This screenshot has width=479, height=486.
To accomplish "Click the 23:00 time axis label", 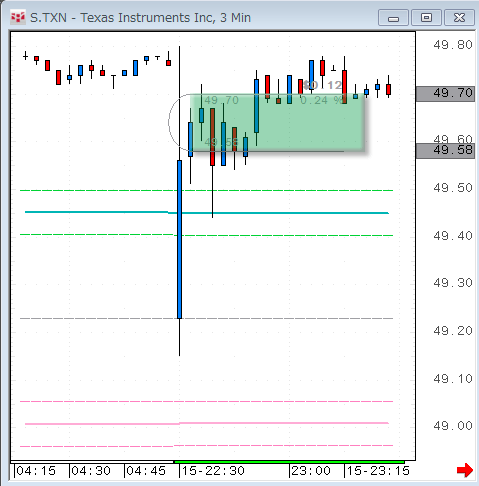I will pyautogui.click(x=311, y=471).
